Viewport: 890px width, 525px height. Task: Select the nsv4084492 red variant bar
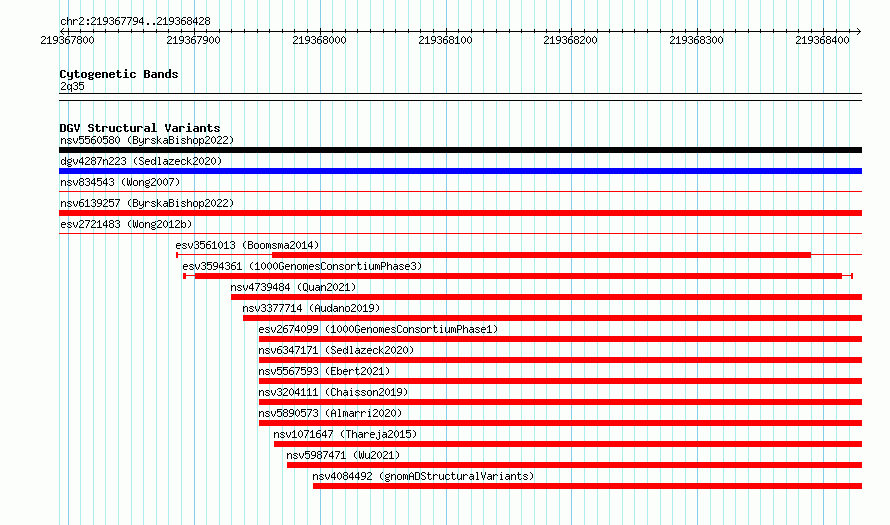[587, 486]
